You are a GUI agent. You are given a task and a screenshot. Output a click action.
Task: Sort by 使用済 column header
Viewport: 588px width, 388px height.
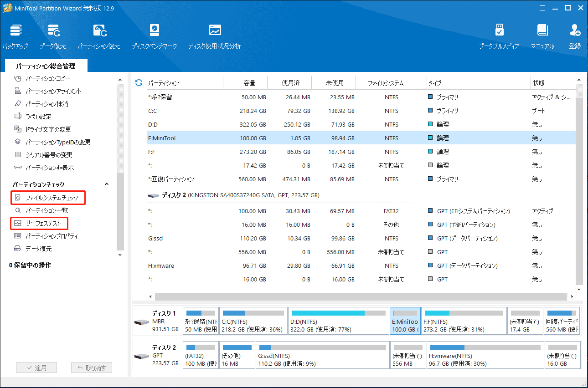pyautogui.click(x=290, y=83)
